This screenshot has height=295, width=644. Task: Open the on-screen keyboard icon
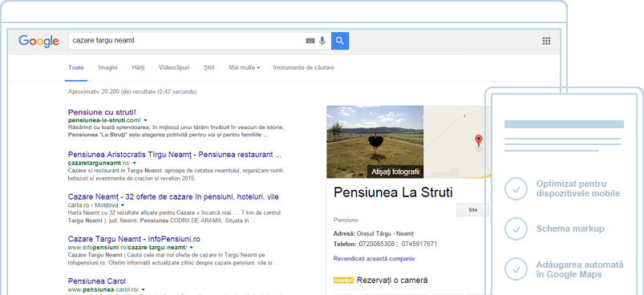coord(310,41)
